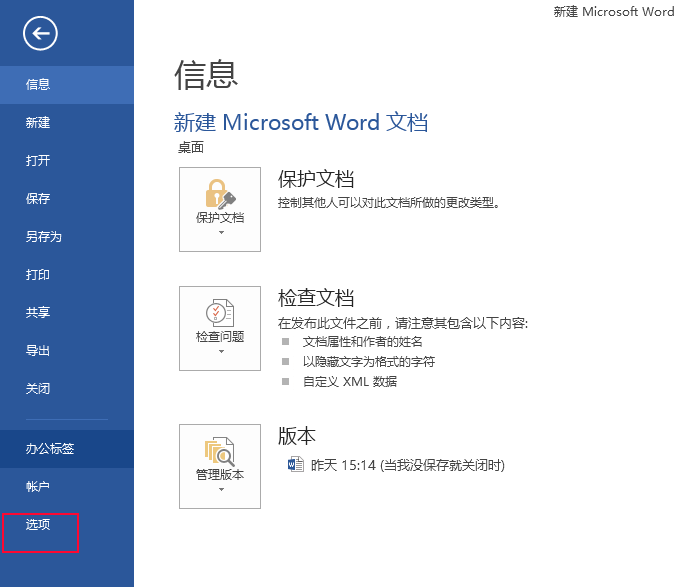
Task: Click the Protect Document lock icon
Action: pyautogui.click(x=220, y=194)
